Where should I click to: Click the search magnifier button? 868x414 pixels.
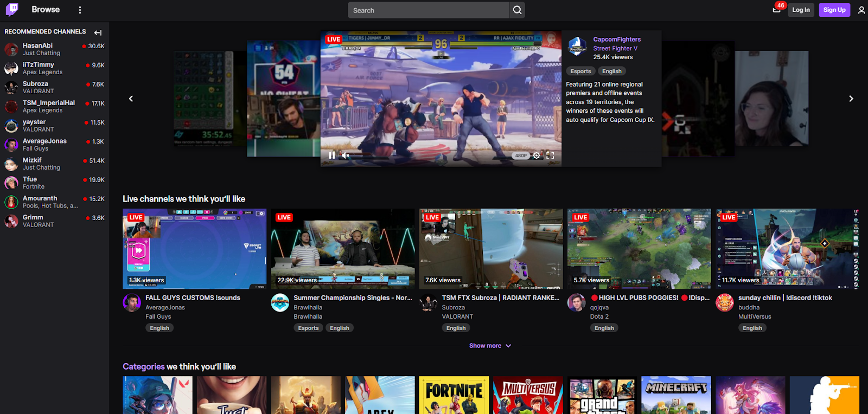click(x=517, y=10)
